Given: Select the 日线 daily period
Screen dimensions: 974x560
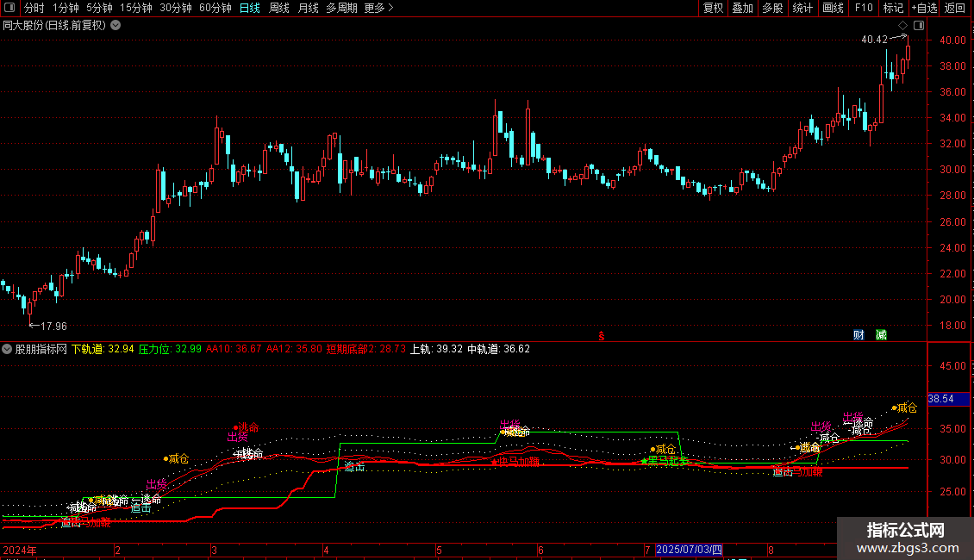Looking at the screenshot, I should click(x=250, y=8).
